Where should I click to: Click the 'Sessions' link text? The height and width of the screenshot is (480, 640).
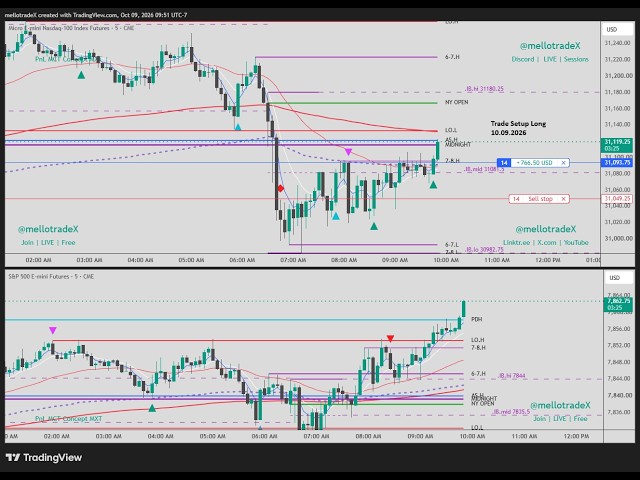pos(576,59)
